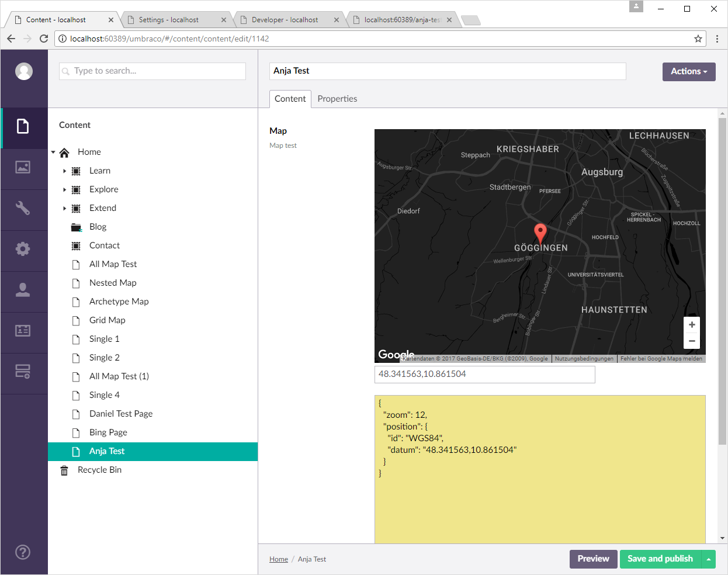Expand the Extend tree node
The image size is (728, 575).
click(x=64, y=209)
